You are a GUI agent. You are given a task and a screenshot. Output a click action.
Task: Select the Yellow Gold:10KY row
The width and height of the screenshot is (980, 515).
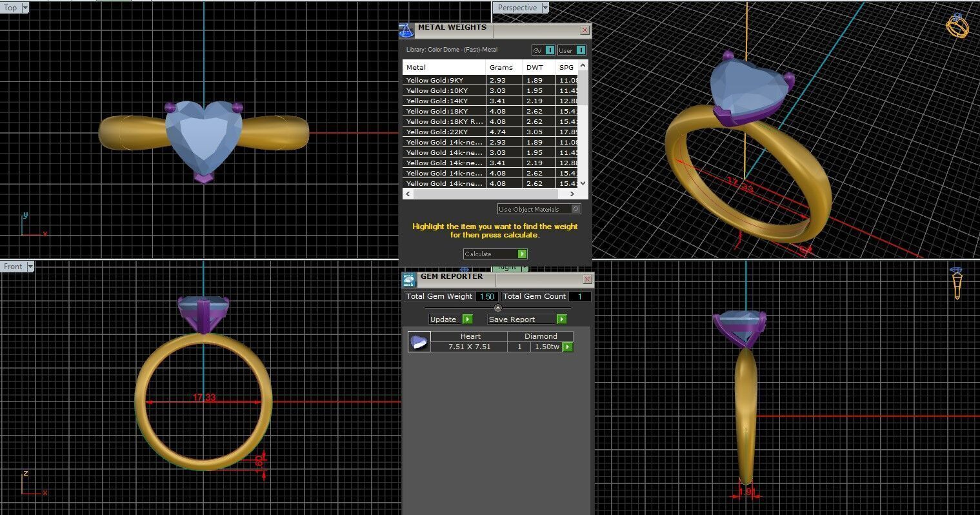[x=491, y=90]
